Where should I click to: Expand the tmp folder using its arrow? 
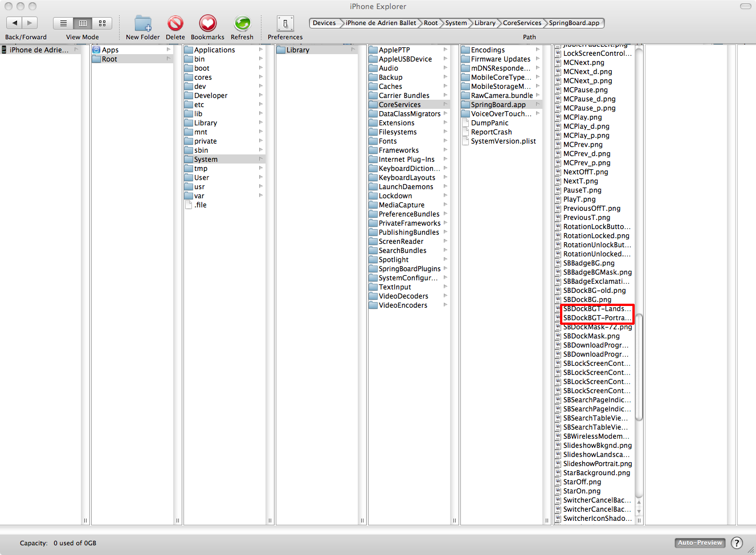coord(261,169)
